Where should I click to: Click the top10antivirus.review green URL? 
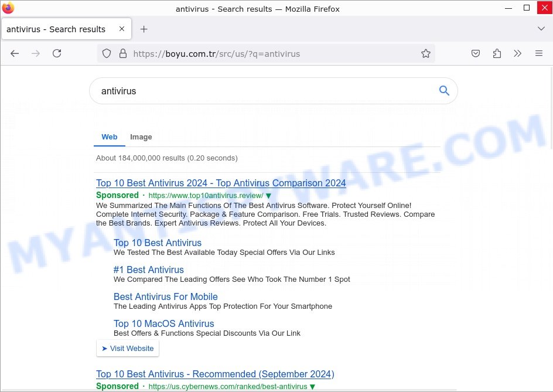click(206, 196)
